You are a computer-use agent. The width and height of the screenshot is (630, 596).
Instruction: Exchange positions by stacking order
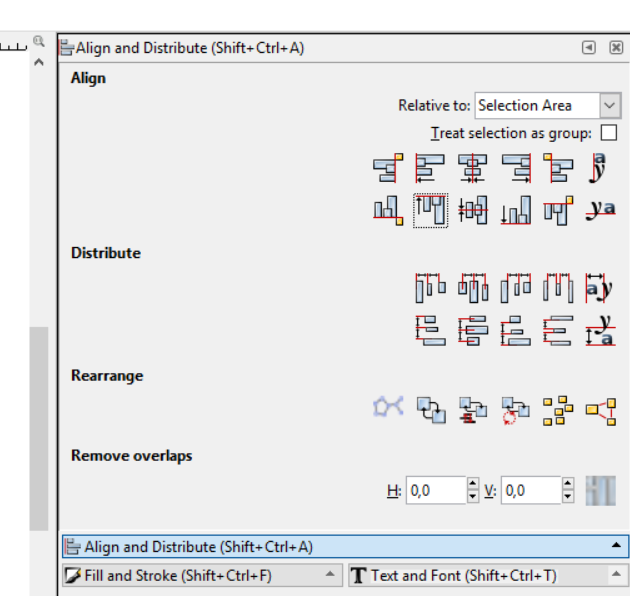473,410
